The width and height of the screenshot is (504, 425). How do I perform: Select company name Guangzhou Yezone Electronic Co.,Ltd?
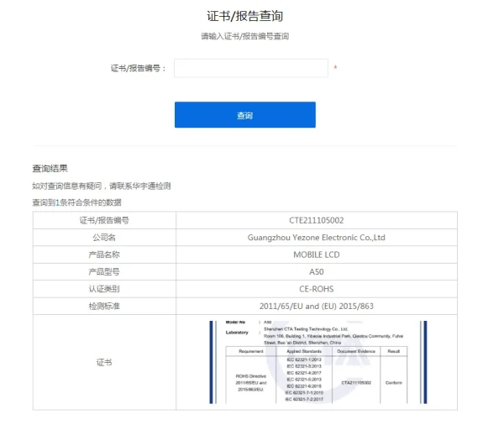[x=317, y=237]
